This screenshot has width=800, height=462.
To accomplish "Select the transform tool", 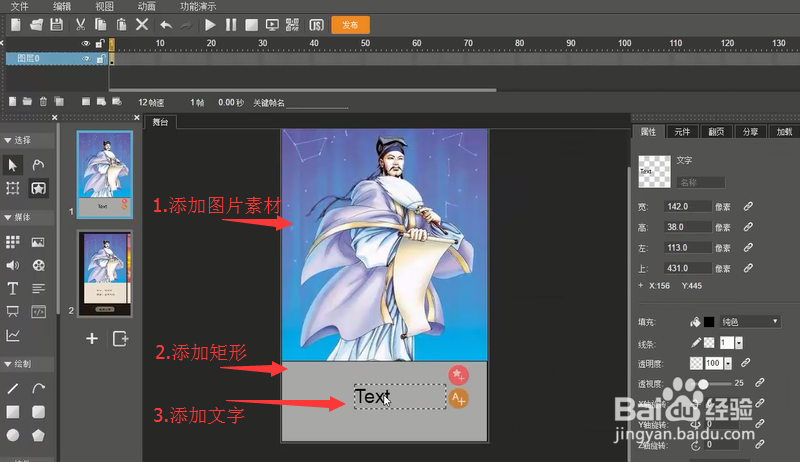I will coord(13,188).
